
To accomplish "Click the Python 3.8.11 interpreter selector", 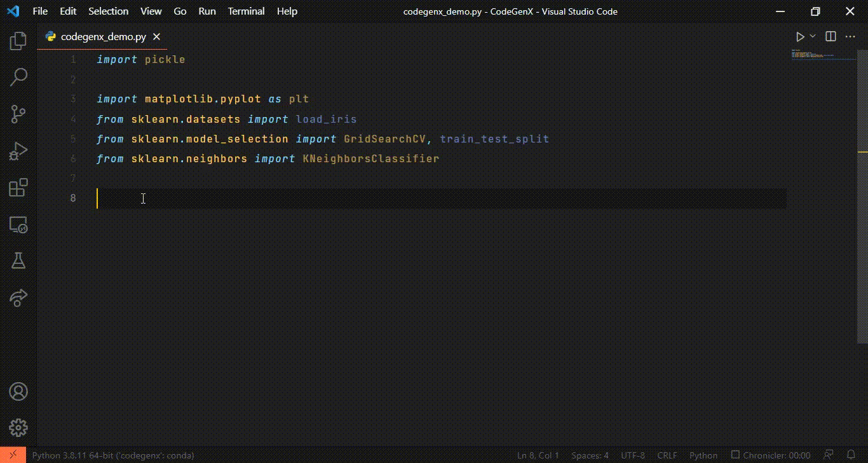I will [x=113, y=455].
